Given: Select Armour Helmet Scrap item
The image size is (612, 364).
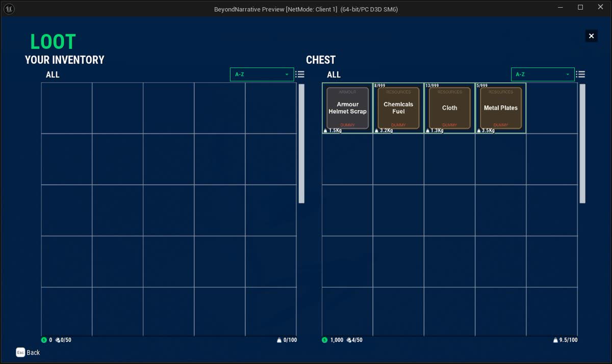Looking at the screenshot, I should point(347,108).
